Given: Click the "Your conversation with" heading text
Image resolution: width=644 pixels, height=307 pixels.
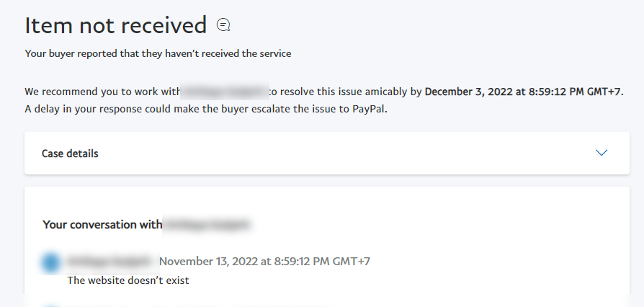Looking at the screenshot, I should (102, 225).
